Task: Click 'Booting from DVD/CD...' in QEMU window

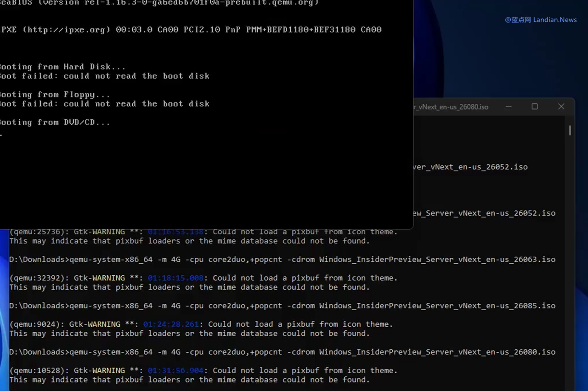Action: pos(55,122)
